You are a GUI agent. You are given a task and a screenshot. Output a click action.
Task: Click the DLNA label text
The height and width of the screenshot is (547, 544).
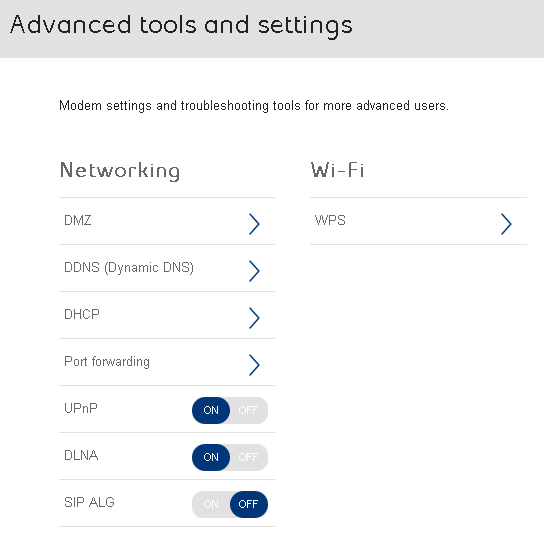pos(81,455)
